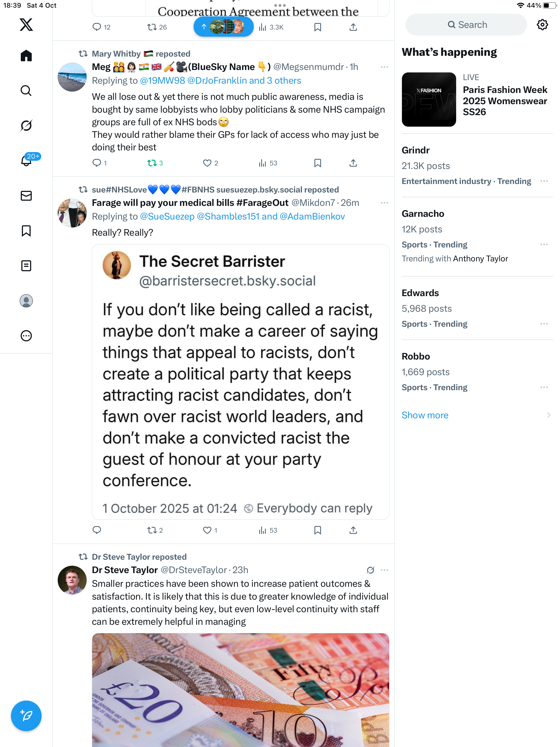Viewport: 560px width, 747px height.
Task: Expand trends with Show more
Action: pos(425,415)
